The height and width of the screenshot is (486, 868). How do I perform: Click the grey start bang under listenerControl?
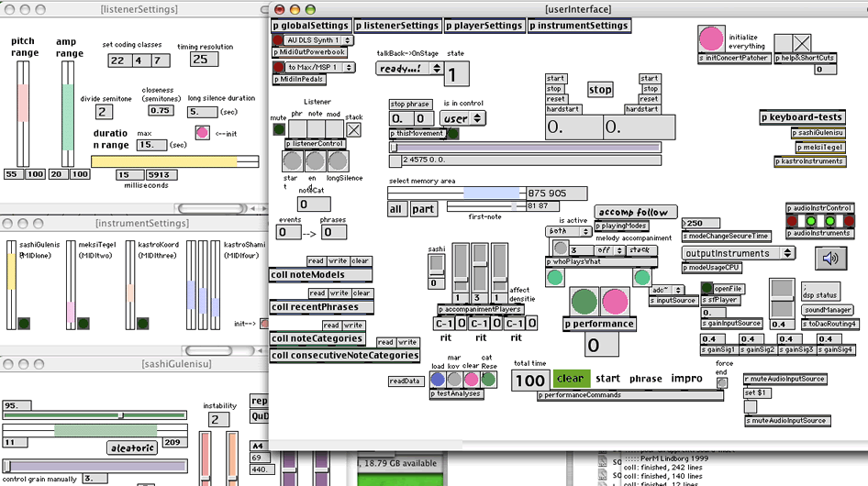(x=293, y=161)
